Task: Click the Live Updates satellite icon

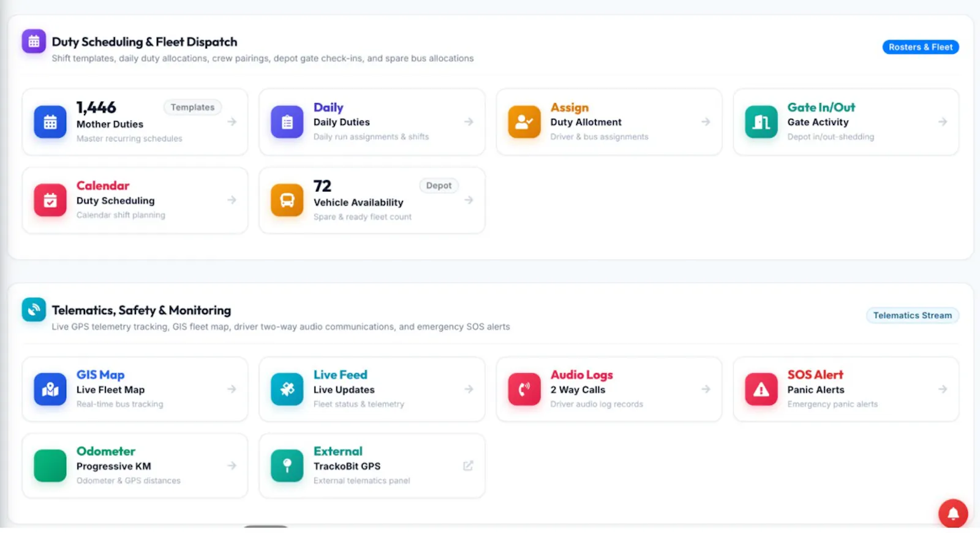Action: click(287, 389)
